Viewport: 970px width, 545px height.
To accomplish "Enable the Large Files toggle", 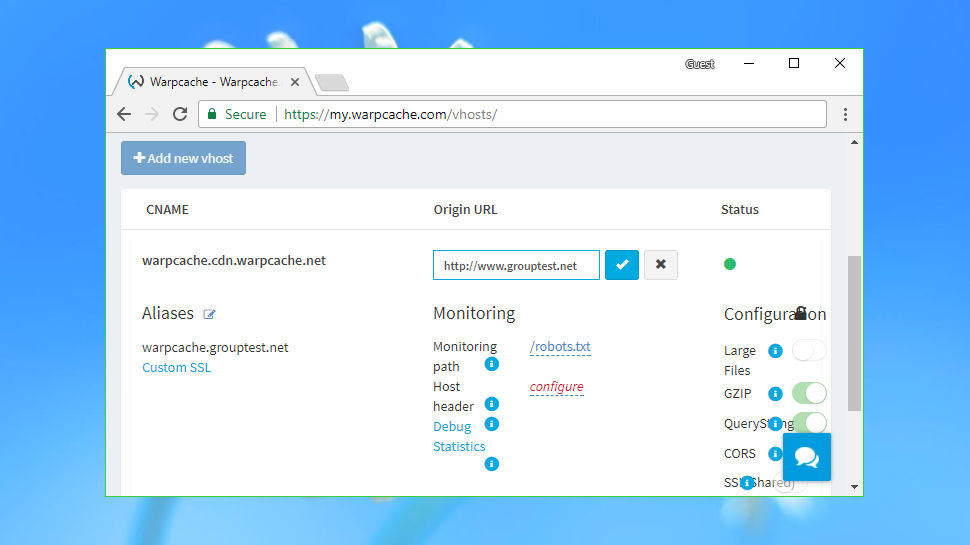I will pos(809,351).
